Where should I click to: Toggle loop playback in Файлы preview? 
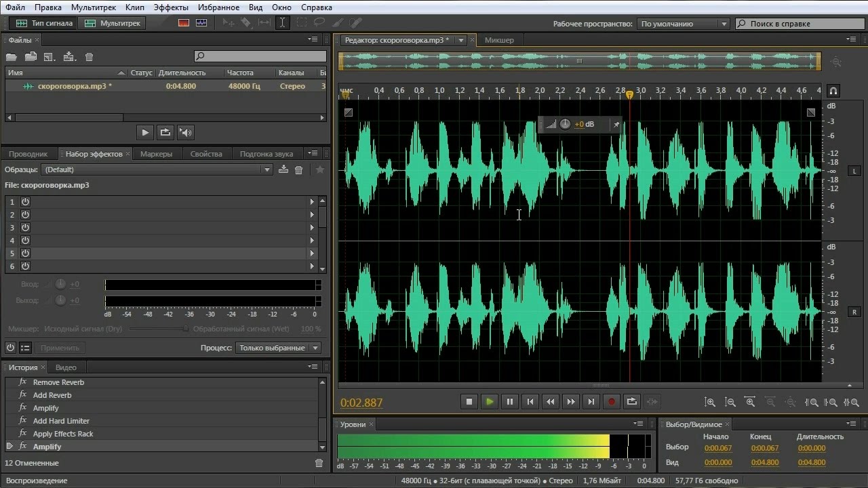click(x=165, y=132)
